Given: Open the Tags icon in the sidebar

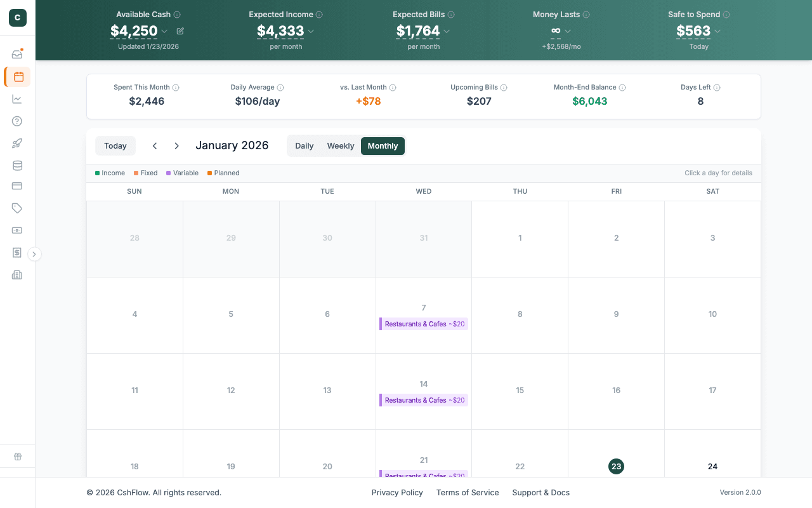Looking at the screenshot, I should click(17, 208).
